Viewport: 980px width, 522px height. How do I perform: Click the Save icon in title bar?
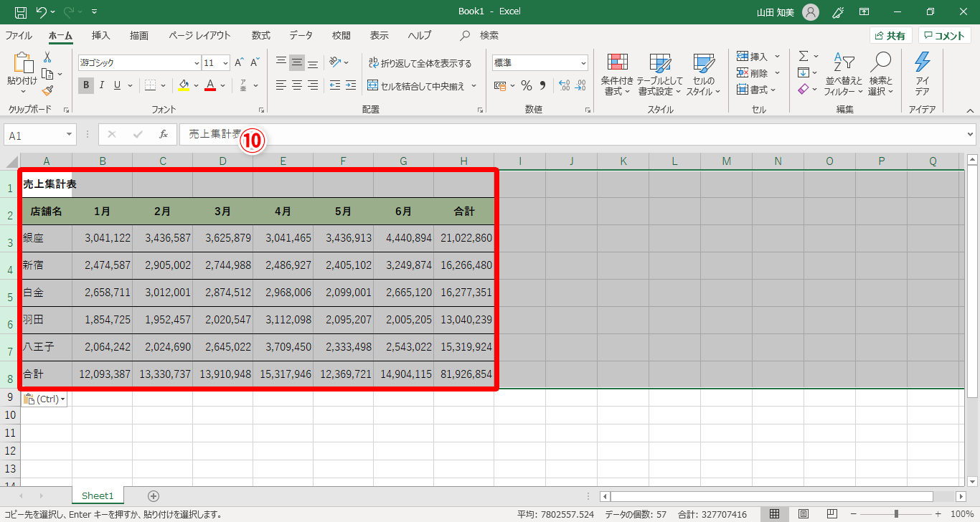[21, 12]
